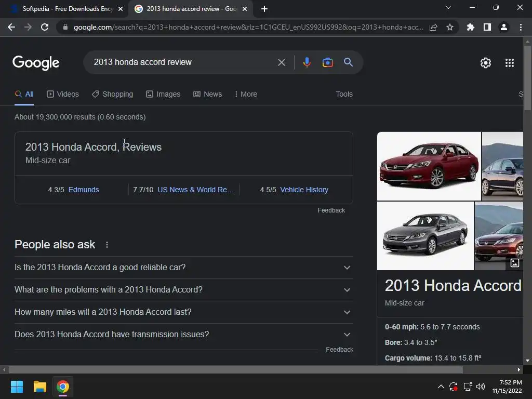Click Feedback under People also ask

[340, 350]
